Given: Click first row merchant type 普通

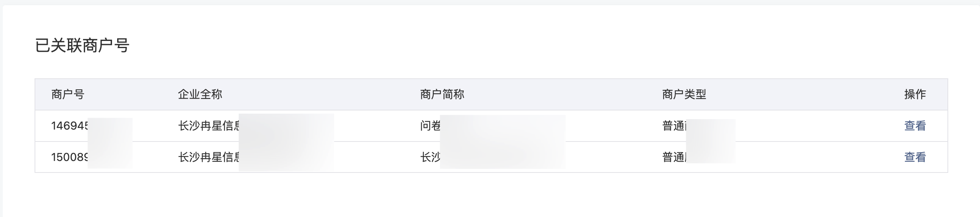Looking at the screenshot, I should [x=674, y=126].
